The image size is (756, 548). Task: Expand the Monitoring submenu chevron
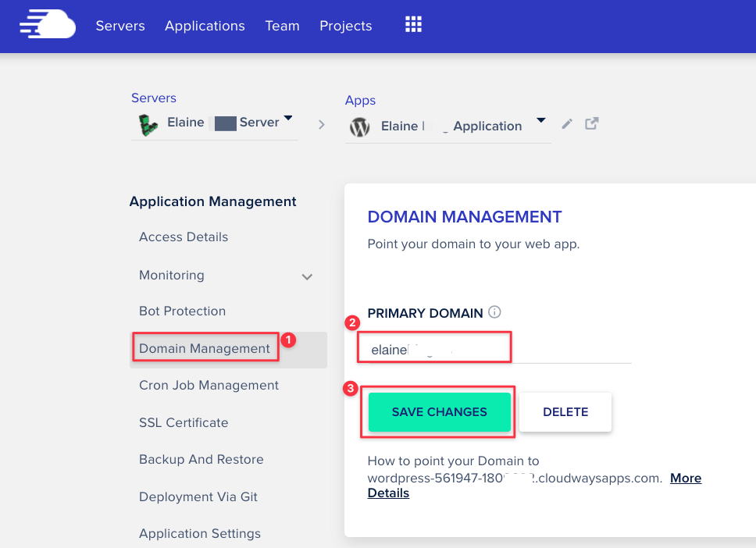pyautogui.click(x=307, y=276)
